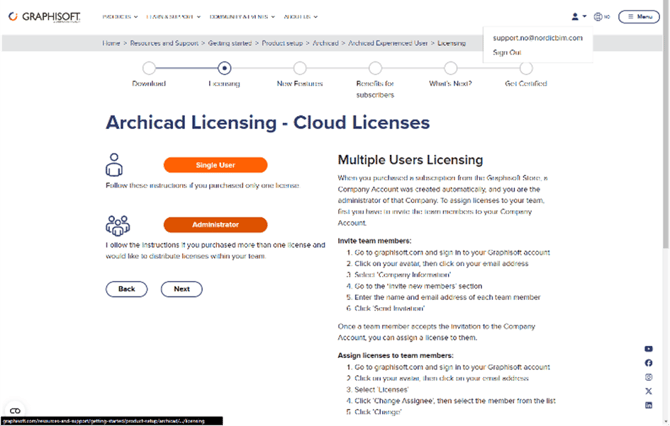
Task: Open the YouTube social link
Action: coord(649,349)
